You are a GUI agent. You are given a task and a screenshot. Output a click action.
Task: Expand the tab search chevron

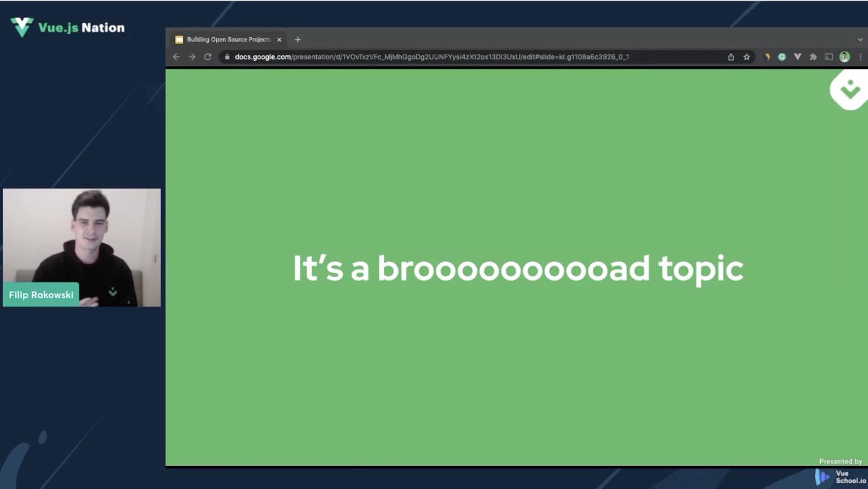860,40
